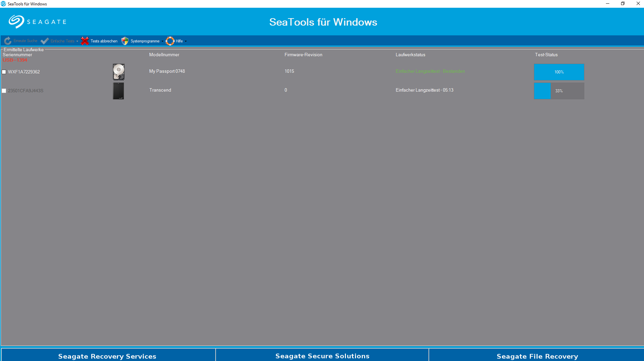Click the Systemprogramme shield icon
This screenshot has height=361, width=644.
(x=125, y=41)
